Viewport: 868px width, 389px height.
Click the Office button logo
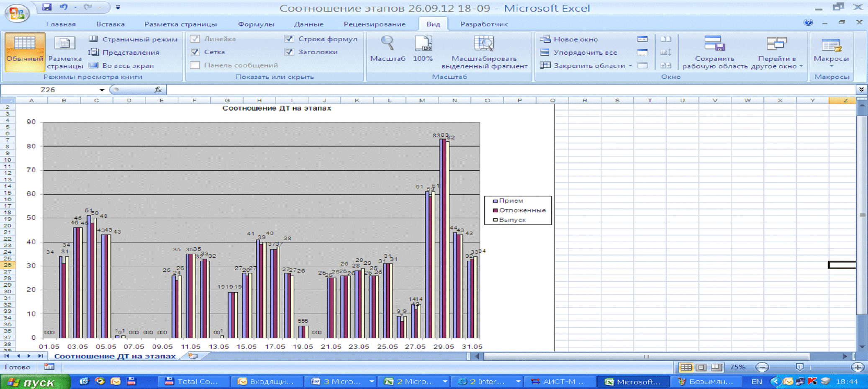17,13
